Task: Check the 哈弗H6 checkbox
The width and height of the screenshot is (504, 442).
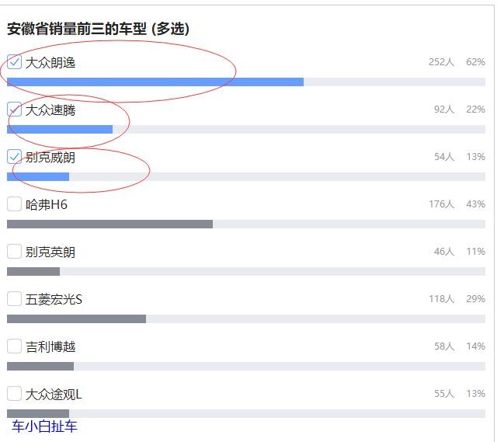Action: (x=14, y=204)
